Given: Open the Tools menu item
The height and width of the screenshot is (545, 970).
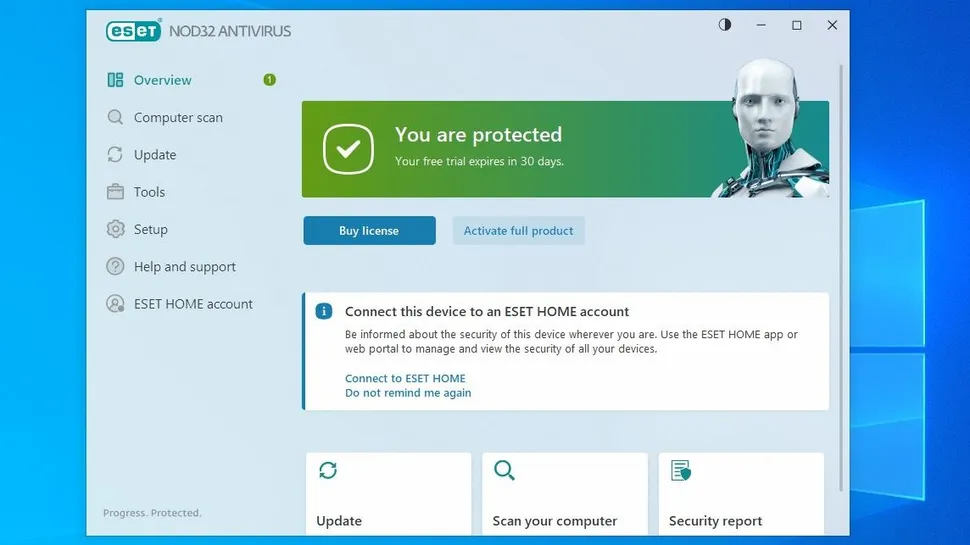Looking at the screenshot, I should tap(149, 192).
